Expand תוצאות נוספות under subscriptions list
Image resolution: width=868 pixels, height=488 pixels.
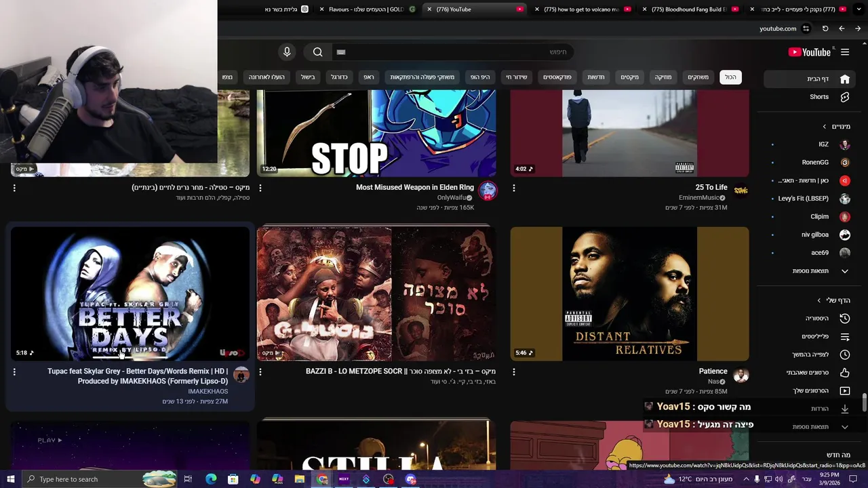[x=808, y=271]
